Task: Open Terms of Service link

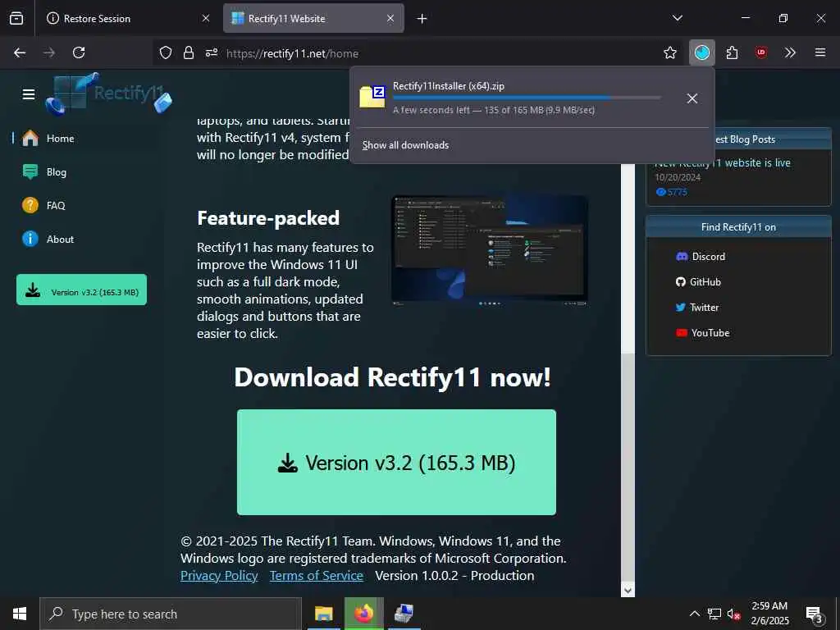Action: pyautogui.click(x=316, y=575)
